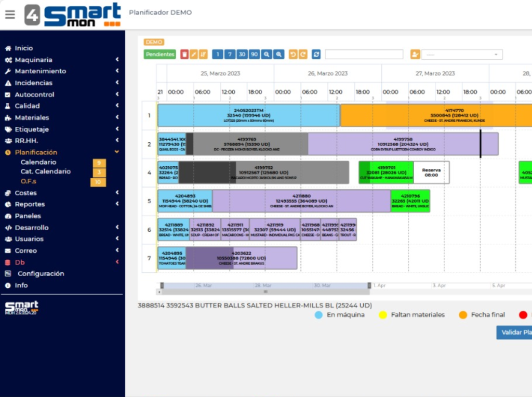The height and width of the screenshot is (397, 532).
Task: Click the orange user assign icon
Action: pyautogui.click(x=415, y=55)
